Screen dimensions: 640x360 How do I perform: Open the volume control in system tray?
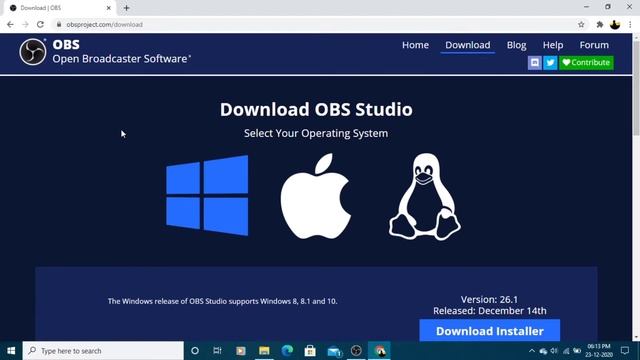(554, 351)
